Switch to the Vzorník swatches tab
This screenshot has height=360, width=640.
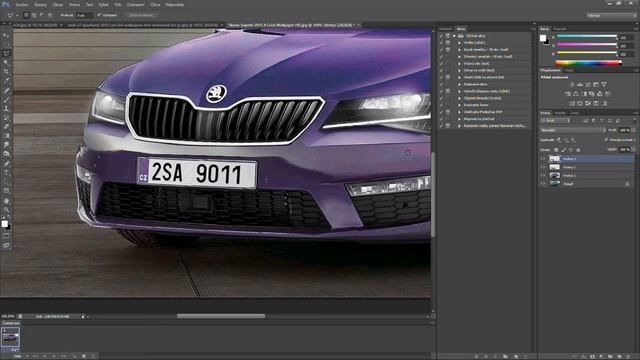560,29
